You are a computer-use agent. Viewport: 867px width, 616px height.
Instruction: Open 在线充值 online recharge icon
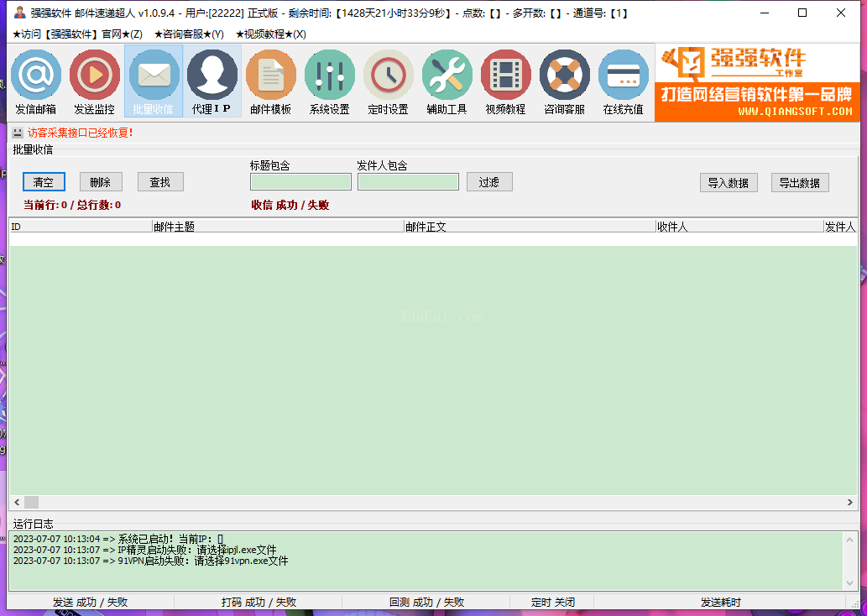pyautogui.click(x=623, y=81)
